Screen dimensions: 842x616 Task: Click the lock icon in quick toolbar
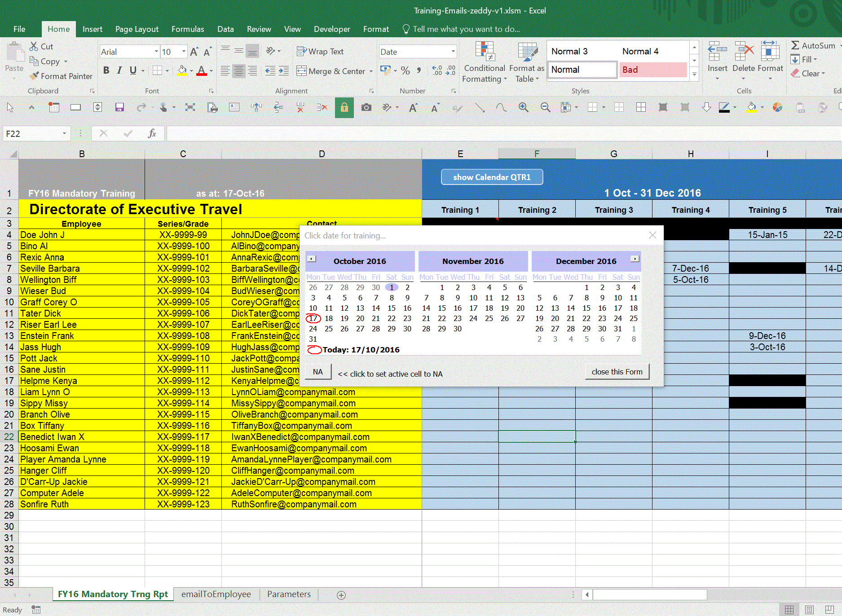[344, 107]
